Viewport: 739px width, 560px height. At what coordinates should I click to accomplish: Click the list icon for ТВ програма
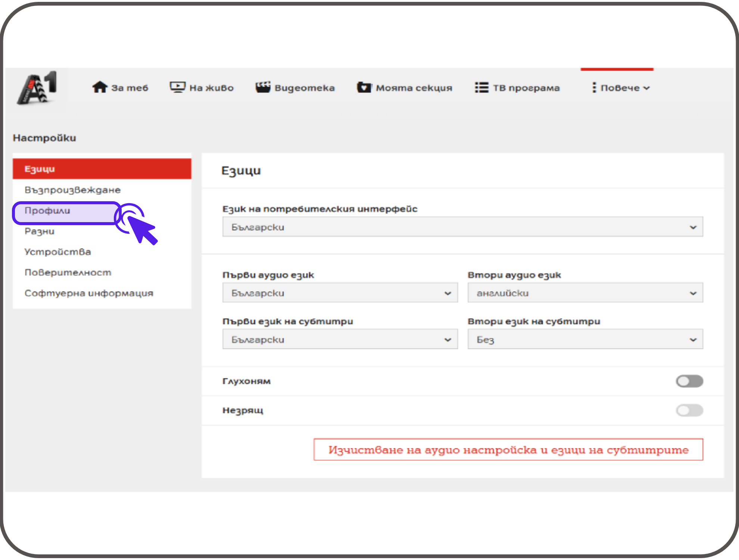coord(481,87)
